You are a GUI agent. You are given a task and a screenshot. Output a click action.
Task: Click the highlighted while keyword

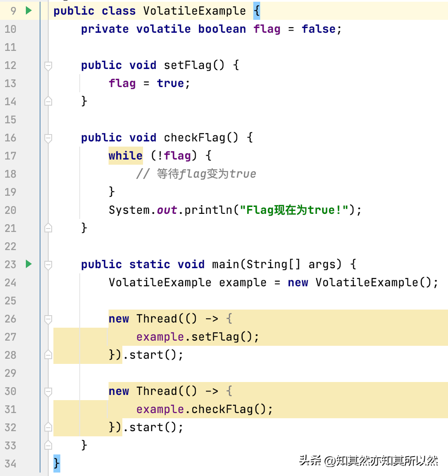pos(126,156)
